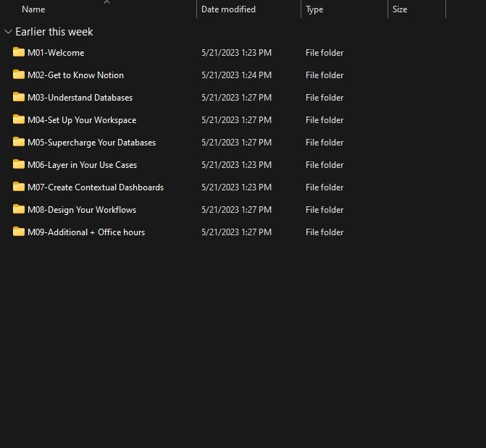This screenshot has height=448, width=486.
Task: Select the M08-Design Your Workflows folder icon
Action: pyautogui.click(x=19, y=209)
